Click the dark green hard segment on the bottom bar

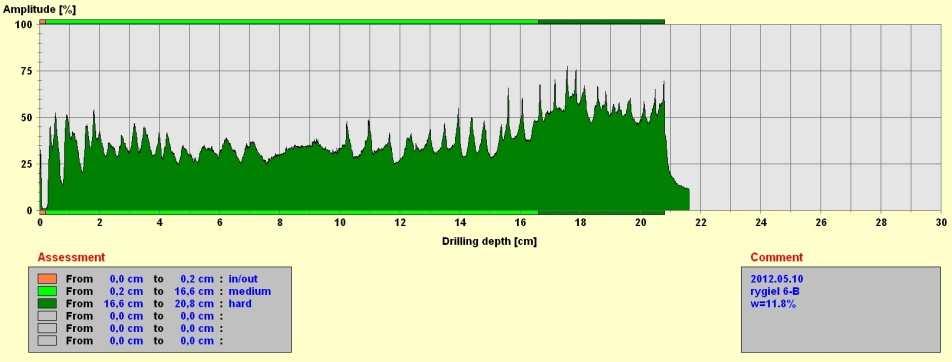pyautogui.click(x=601, y=213)
